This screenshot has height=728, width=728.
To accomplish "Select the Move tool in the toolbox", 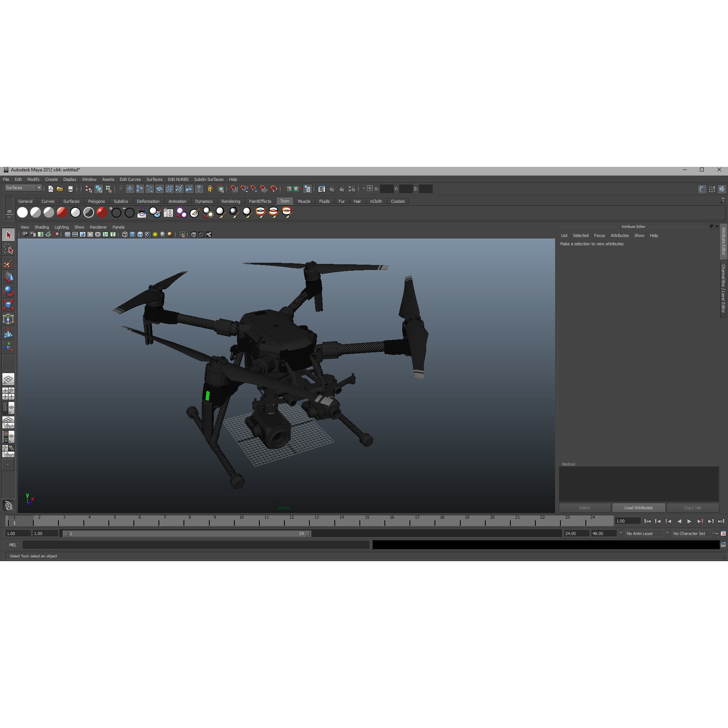I will tap(8, 277).
